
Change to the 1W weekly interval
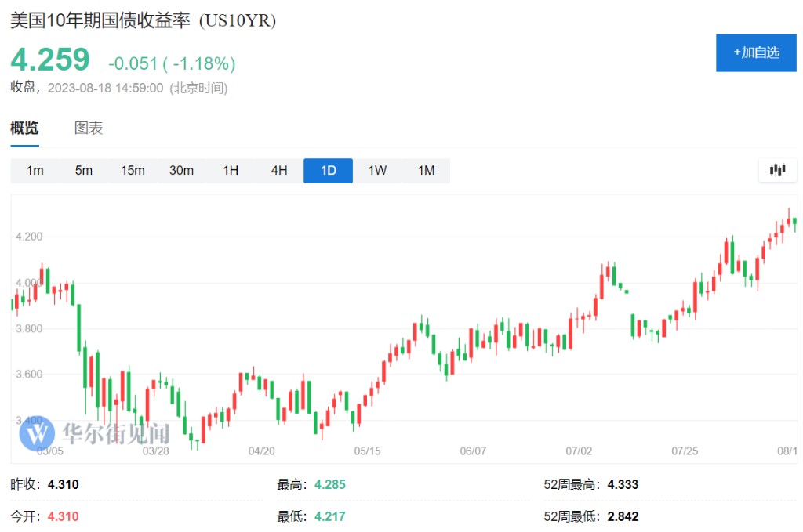[377, 171]
